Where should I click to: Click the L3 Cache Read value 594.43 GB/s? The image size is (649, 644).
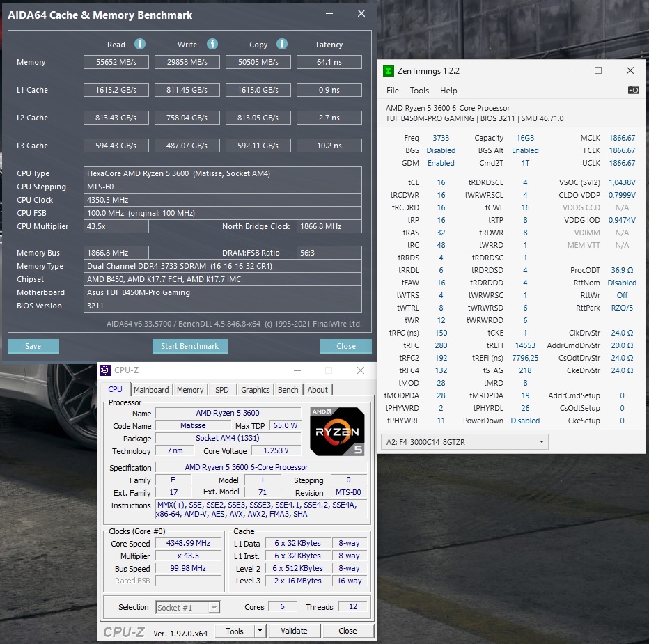(x=116, y=146)
